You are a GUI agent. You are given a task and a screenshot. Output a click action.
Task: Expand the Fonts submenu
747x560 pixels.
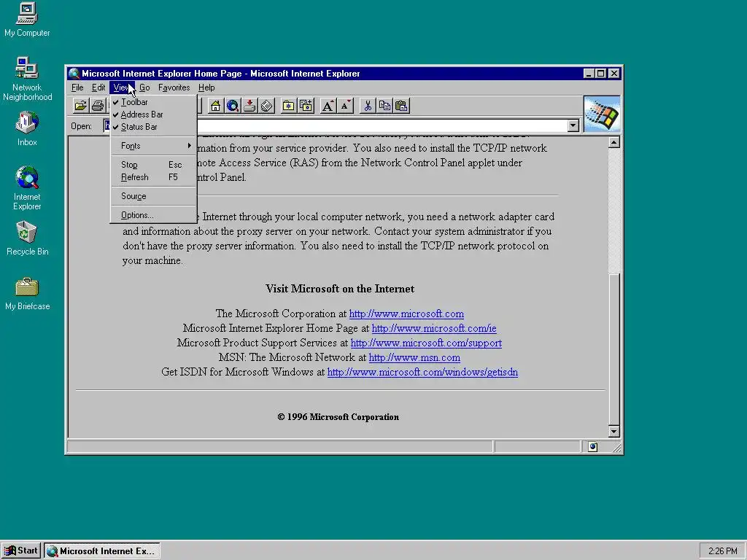click(153, 146)
